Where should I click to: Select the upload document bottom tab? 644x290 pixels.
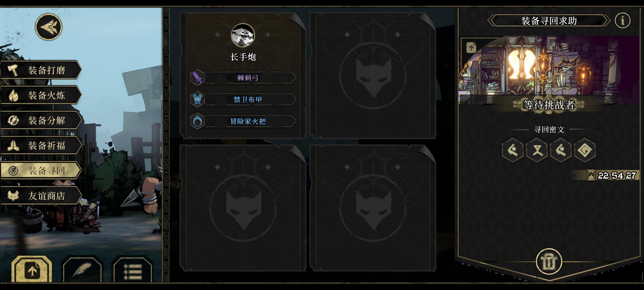32,269
